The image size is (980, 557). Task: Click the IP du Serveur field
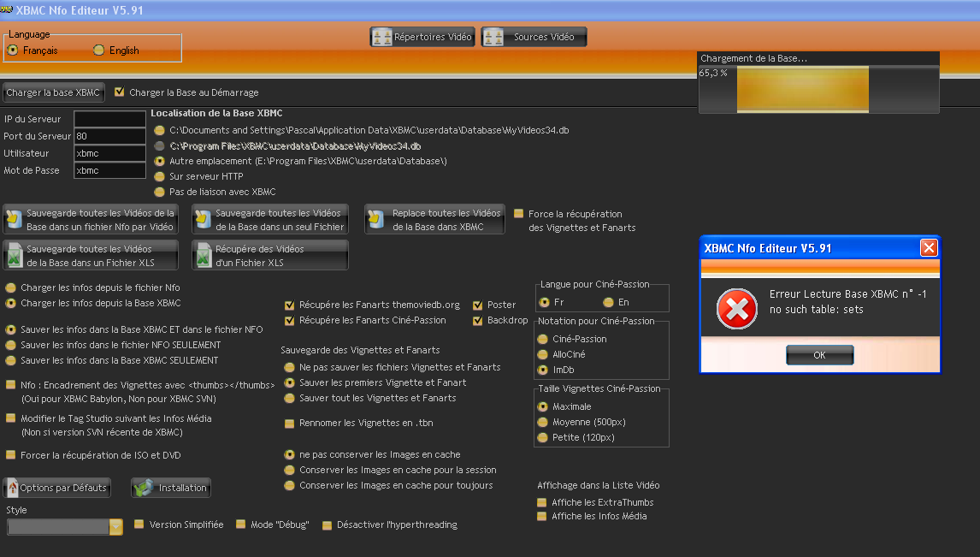[109, 119]
